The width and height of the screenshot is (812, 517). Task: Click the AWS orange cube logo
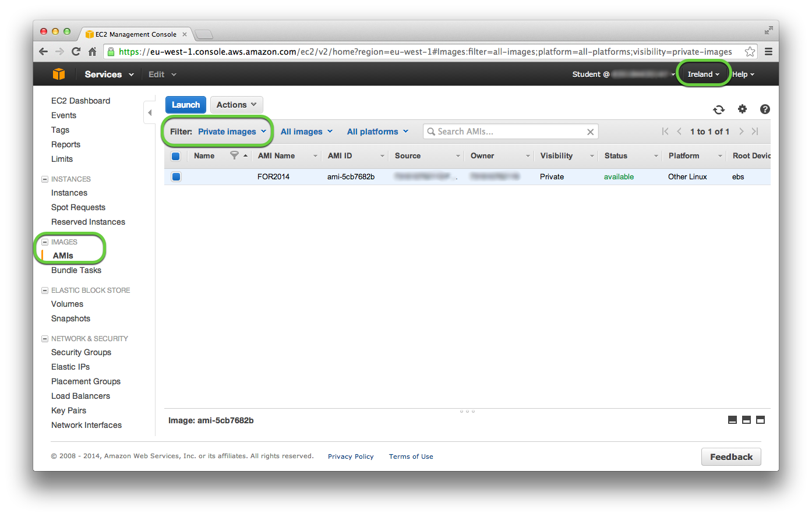tap(59, 74)
